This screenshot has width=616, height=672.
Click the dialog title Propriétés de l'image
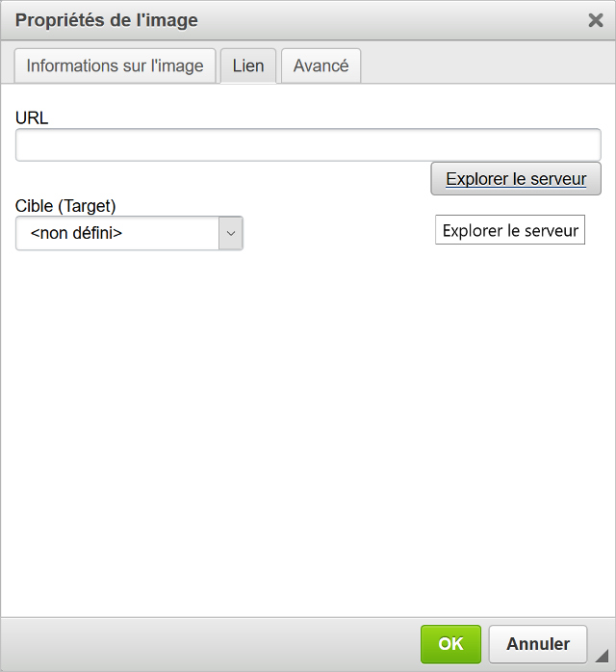(107, 20)
